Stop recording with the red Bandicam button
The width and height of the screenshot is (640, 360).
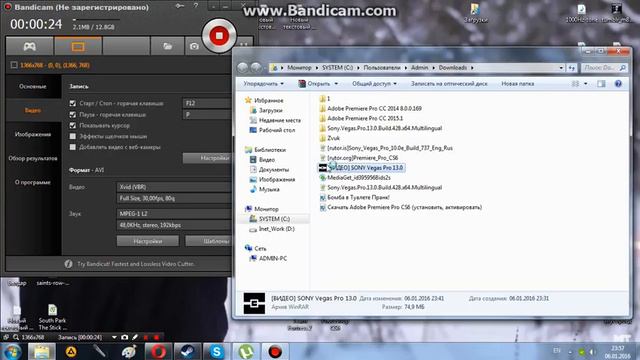pyautogui.click(x=219, y=36)
